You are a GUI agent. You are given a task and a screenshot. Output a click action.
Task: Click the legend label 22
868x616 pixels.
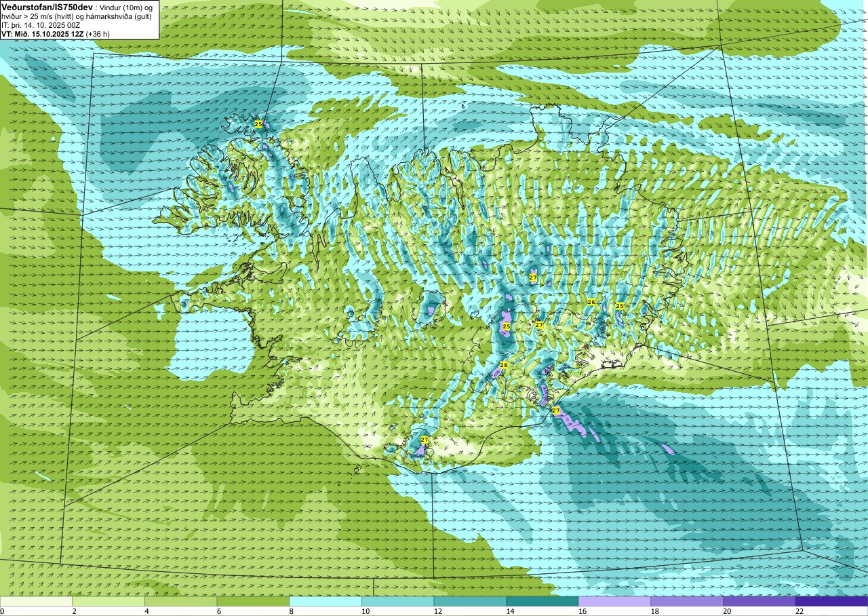pos(799,611)
